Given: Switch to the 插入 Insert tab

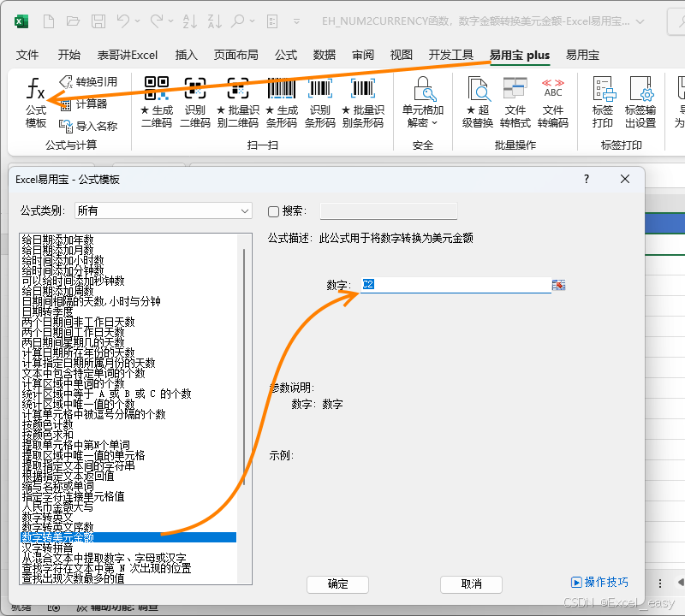Looking at the screenshot, I should [x=186, y=55].
